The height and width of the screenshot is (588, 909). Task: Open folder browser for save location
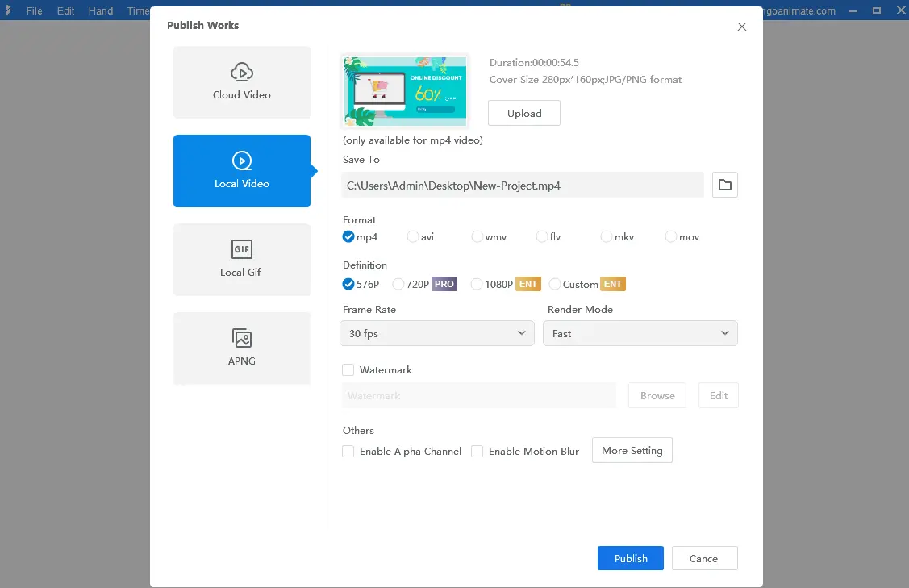pos(724,185)
